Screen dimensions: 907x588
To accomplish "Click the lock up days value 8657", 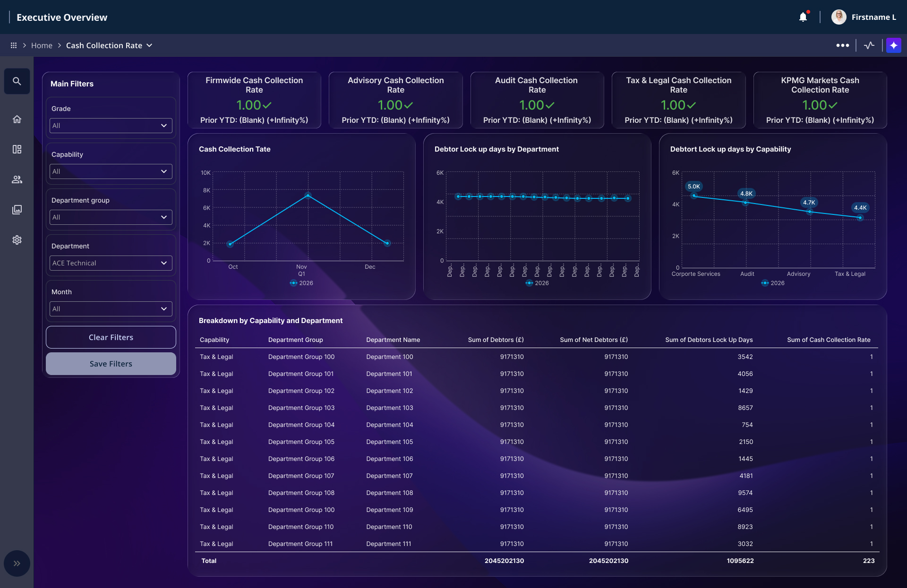I will tap(745, 408).
